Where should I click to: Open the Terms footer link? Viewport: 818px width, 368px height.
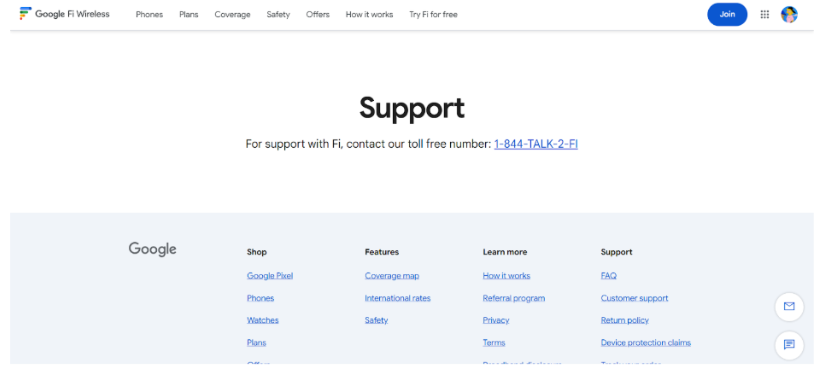tap(494, 342)
